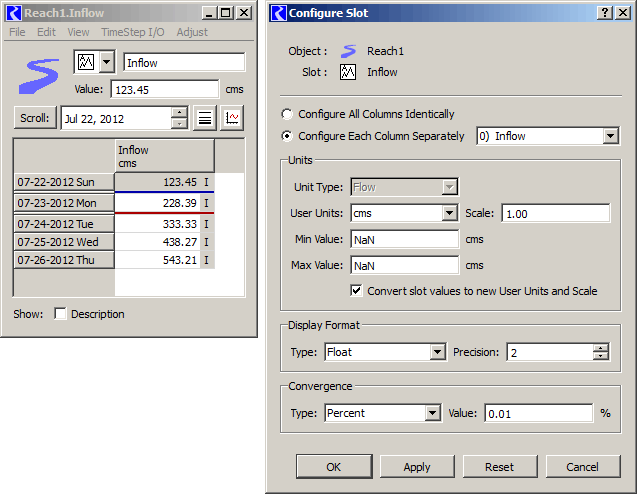Click the OK button

click(334, 467)
